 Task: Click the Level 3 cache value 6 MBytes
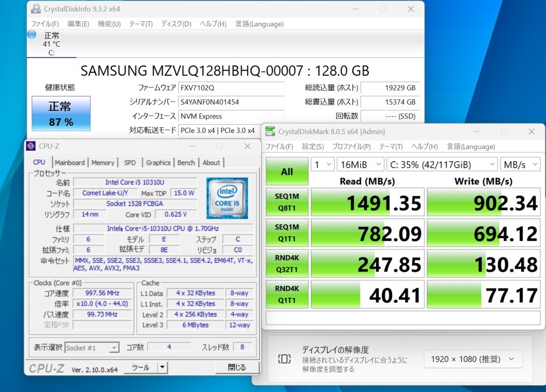point(195,325)
